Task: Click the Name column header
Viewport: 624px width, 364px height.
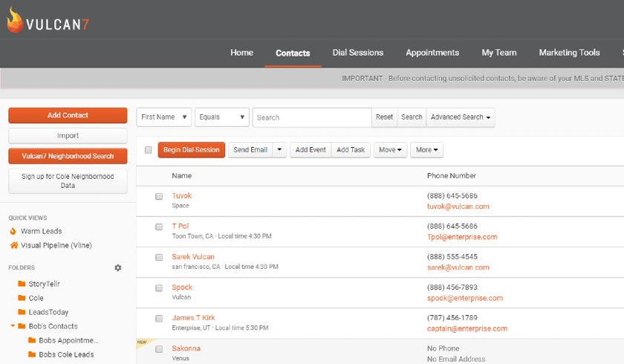Action: (x=181, y=175)
